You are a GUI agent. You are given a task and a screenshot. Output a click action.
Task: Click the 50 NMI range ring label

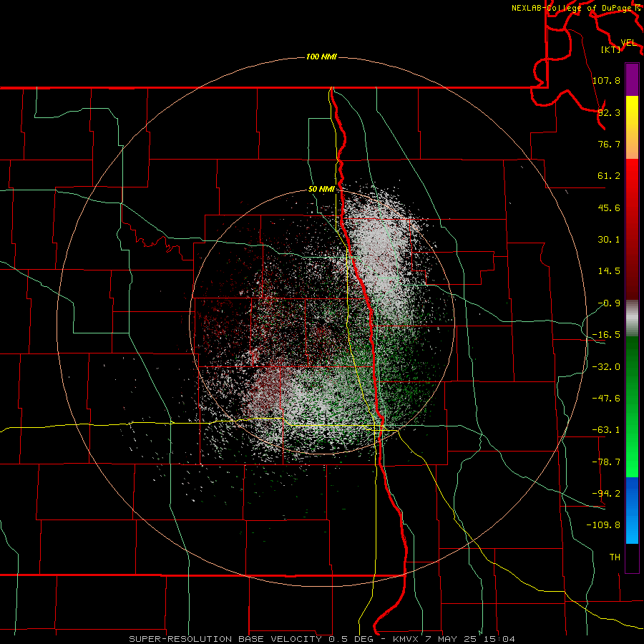point(321,190)
